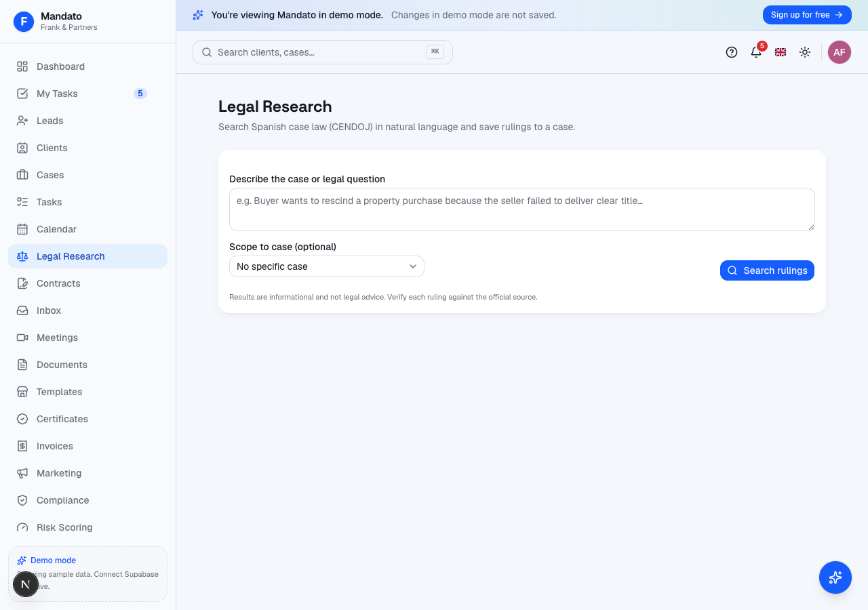Click the Tasks checklist icon

click(22, 202)
